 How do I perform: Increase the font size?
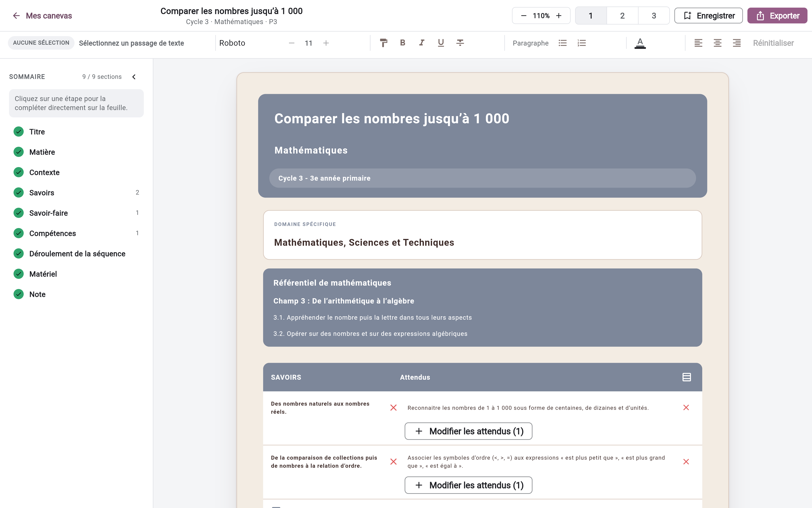click(326, 43)
